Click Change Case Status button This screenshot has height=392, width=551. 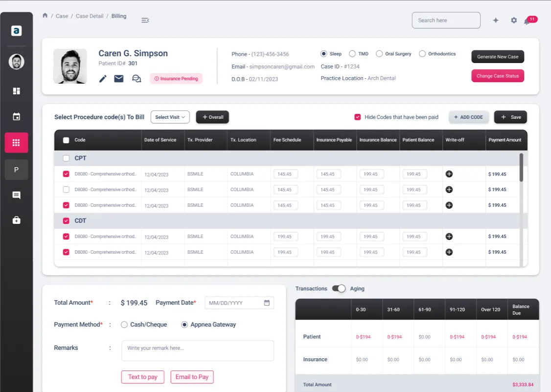498,76
